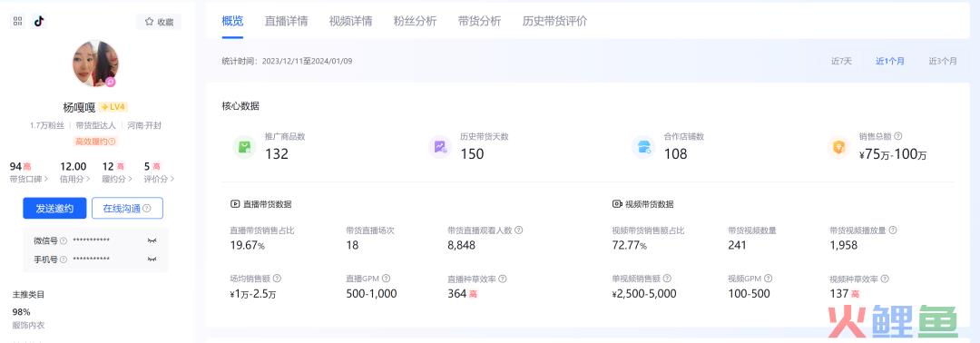Screen dimensions: 980x343
Task: Click the help icon in 在线沟通 button
Action: click(x=147, y=209)
